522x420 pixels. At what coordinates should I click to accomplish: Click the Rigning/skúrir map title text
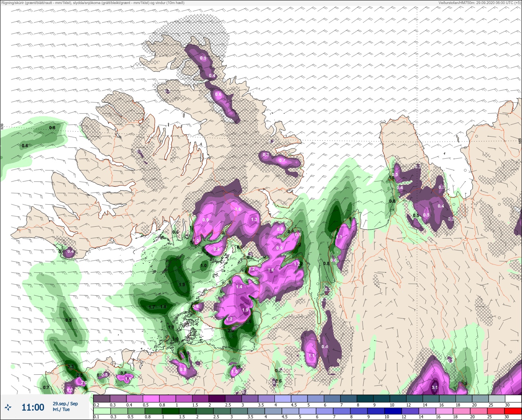(93, 3)
